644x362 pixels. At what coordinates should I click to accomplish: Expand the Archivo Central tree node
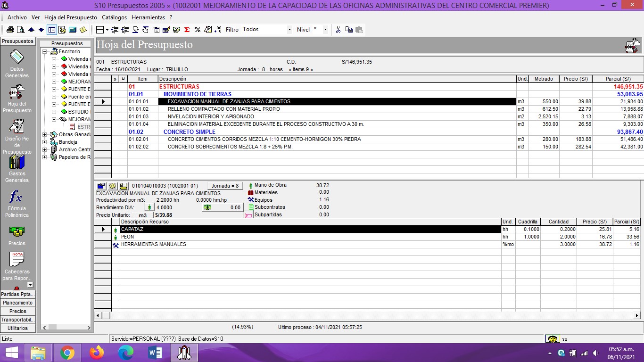[45, 149]
